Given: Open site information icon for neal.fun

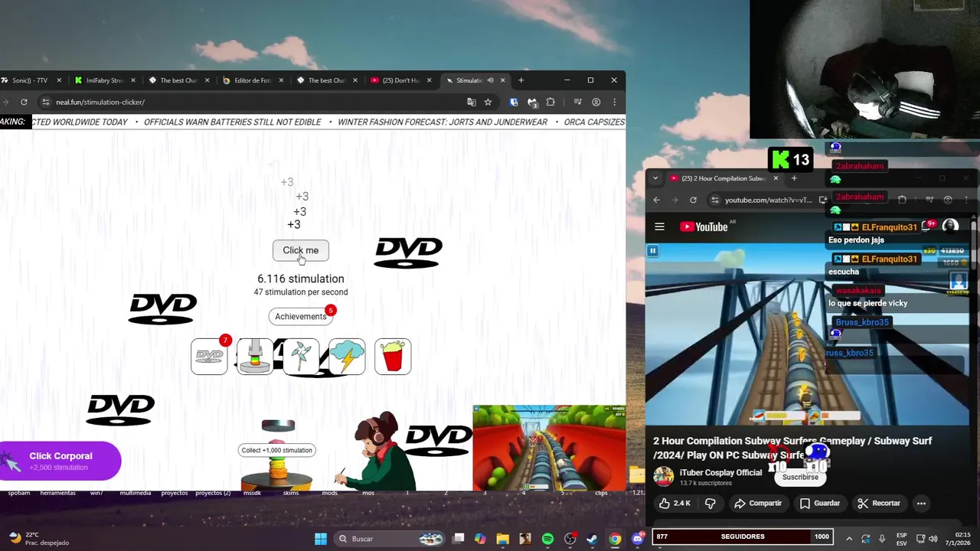Looking at the screenshot, I should coord(45,102).
